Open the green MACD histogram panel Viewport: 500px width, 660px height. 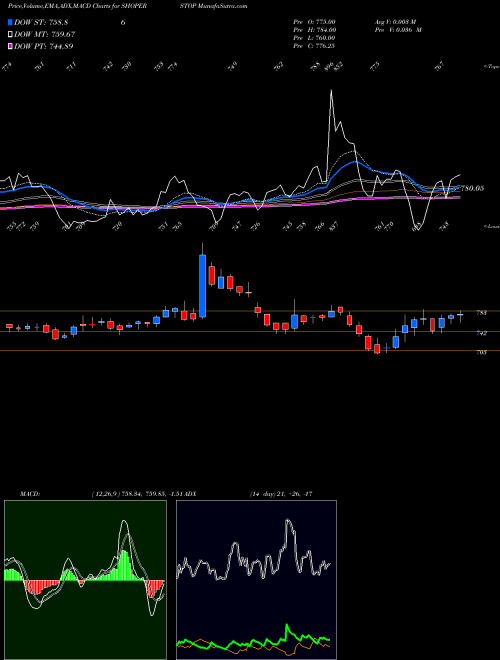coord(85,580)
